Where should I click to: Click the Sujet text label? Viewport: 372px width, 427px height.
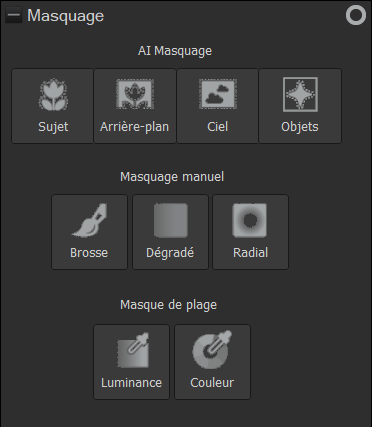(x=53, y=127)
